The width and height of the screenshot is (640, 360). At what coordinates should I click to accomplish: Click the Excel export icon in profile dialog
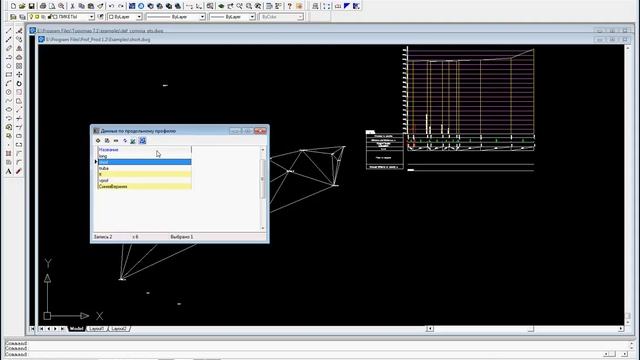(133, 141)
